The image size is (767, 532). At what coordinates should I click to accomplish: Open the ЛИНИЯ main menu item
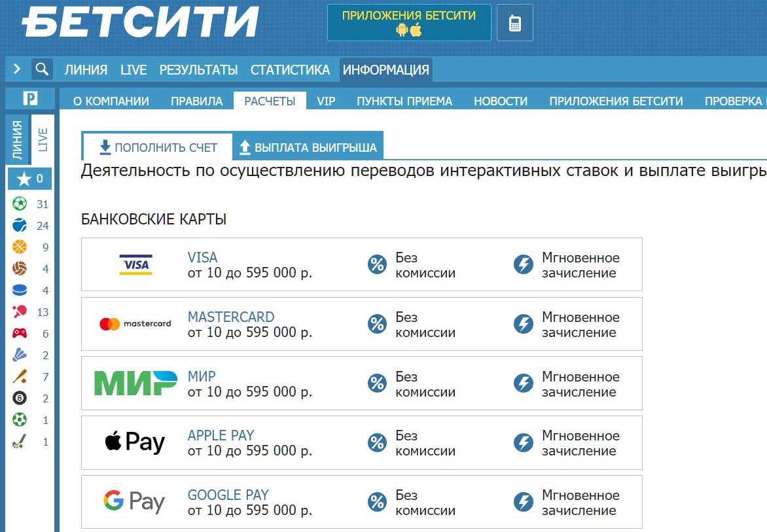point(86,70)
